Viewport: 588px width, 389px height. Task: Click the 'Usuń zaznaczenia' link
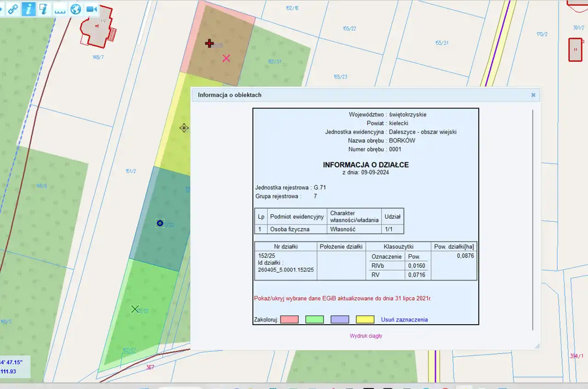(x=404, y=320)
